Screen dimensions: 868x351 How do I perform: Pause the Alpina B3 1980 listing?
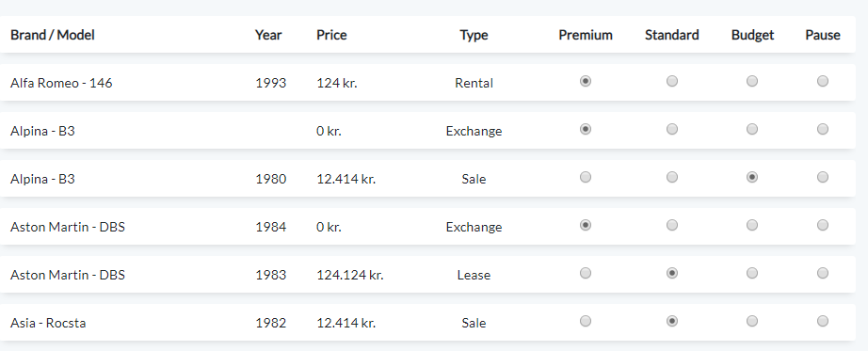point(823,177)
